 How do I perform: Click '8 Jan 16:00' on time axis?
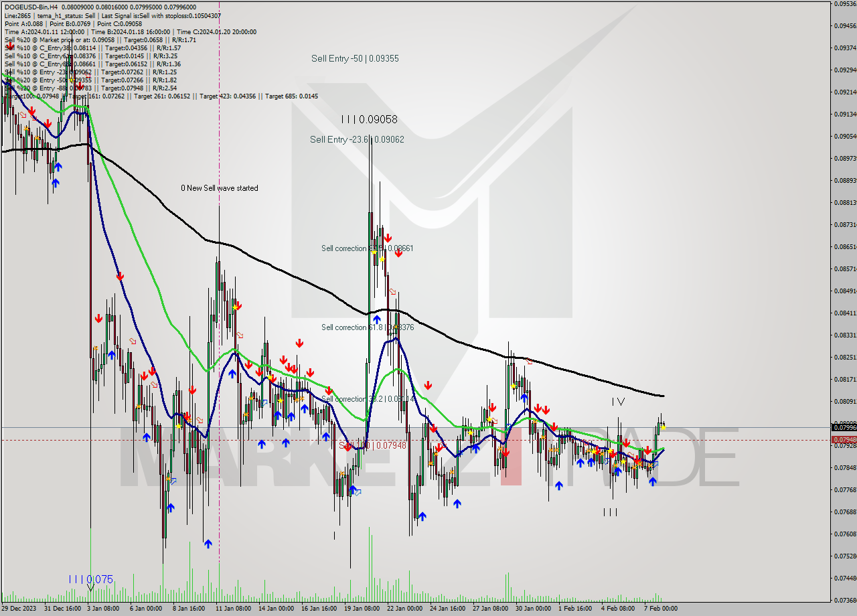[x=189, y=609]
